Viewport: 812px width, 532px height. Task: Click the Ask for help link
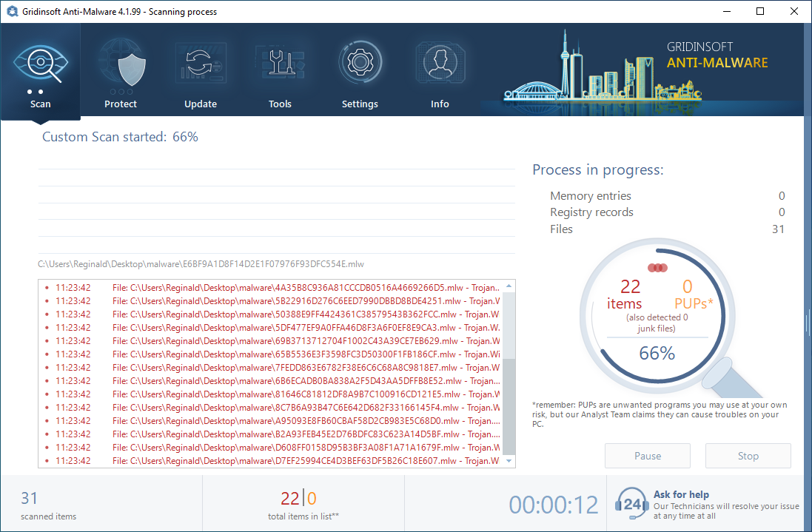click(x=681, y=494)
